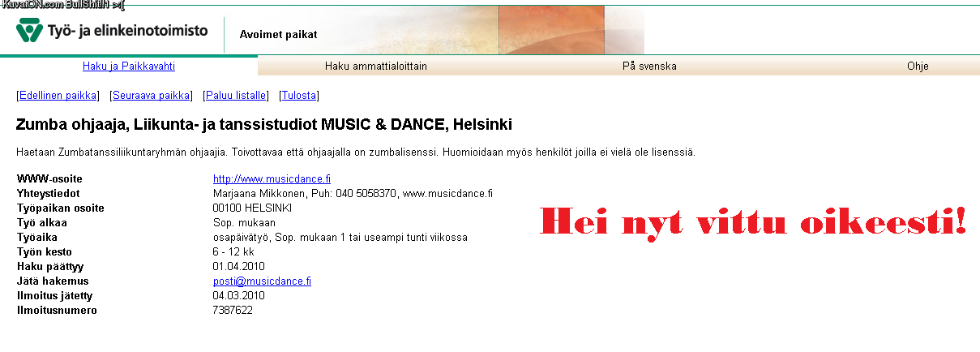This screenshot has width=980, height=352.
Task: Click the Ilmoitusnumero value 7387622
Action: pyautogui.click(x=233, y=310)
